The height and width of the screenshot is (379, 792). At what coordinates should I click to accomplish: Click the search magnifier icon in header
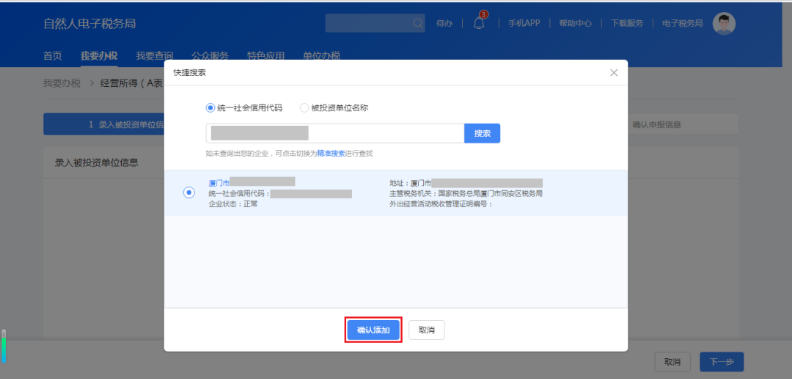[417, 23]
